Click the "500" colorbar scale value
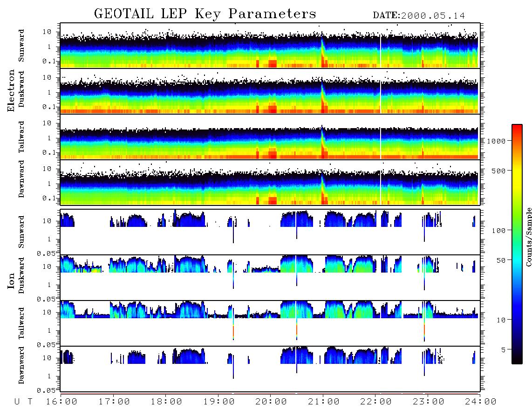 (498, 171)
